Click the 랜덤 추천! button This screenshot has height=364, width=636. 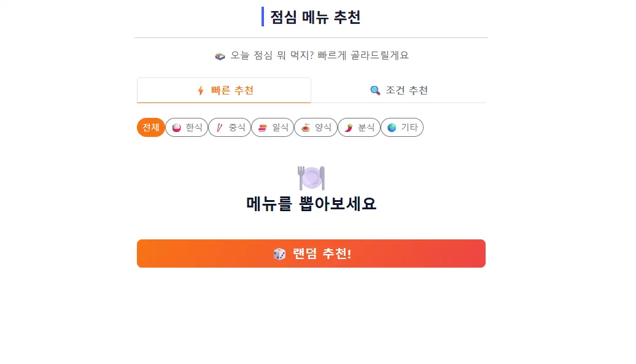tap(311, 254)
